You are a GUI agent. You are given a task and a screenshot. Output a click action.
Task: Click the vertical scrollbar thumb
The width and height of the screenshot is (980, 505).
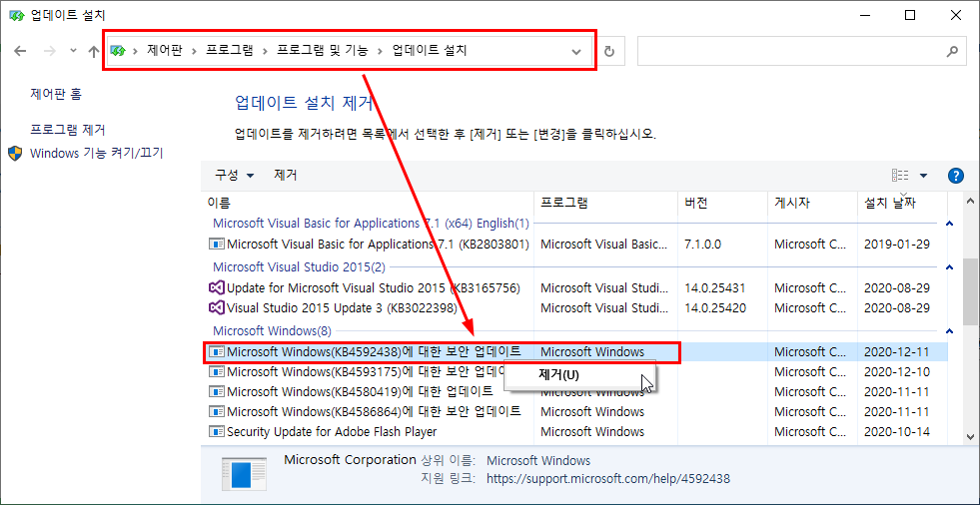point(970,290)
